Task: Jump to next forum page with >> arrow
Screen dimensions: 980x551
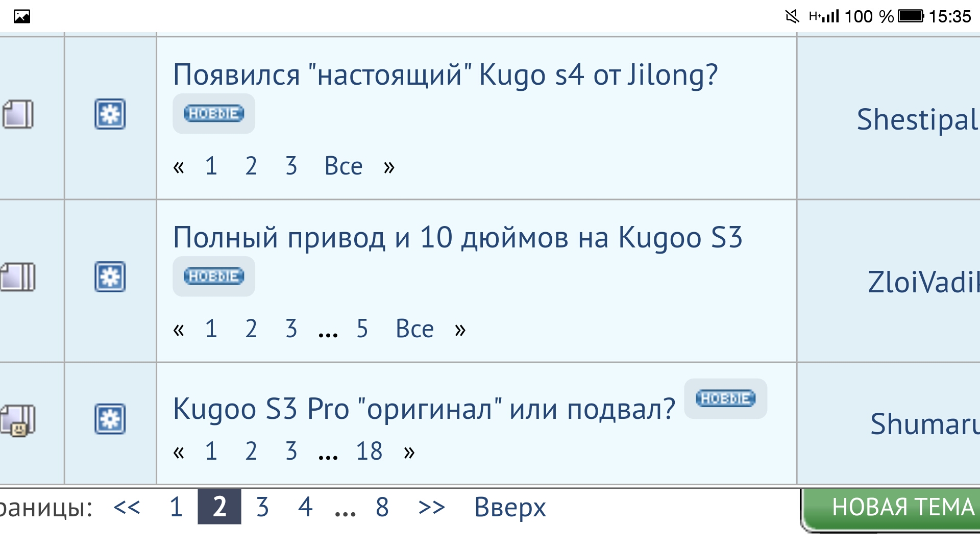Action: coord(431,507)
